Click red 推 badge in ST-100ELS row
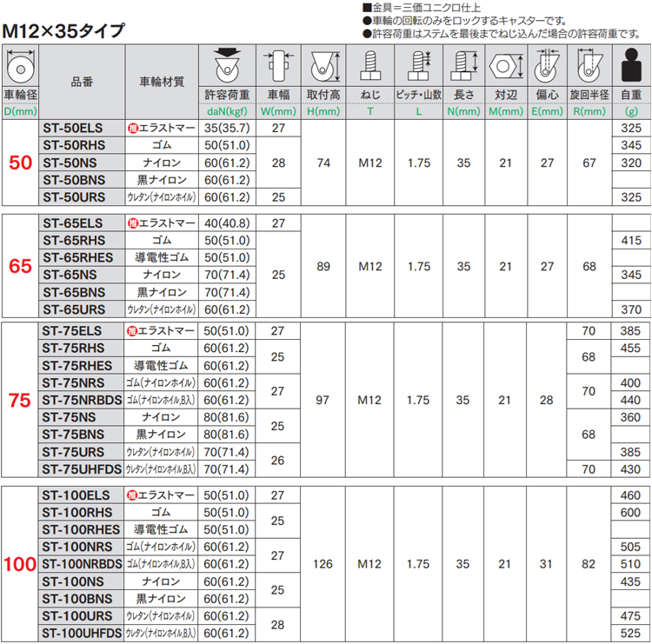 (133, 495)
